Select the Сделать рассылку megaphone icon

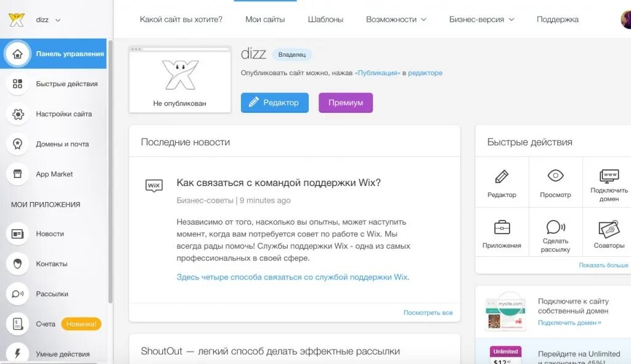point(555,227)
